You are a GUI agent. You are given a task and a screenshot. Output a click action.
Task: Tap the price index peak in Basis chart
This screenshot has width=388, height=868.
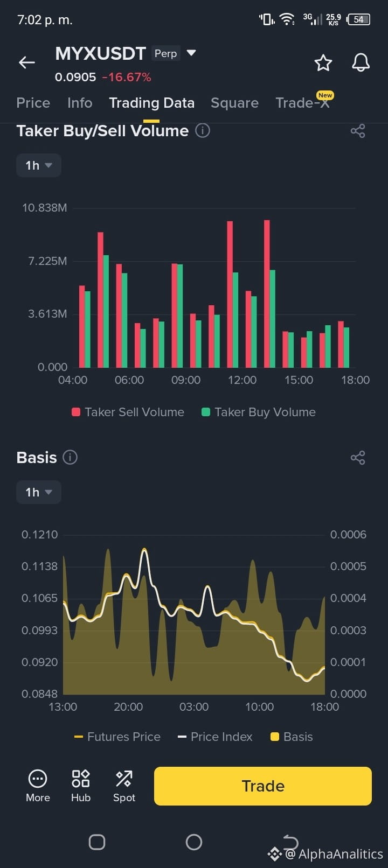point(144,550)
